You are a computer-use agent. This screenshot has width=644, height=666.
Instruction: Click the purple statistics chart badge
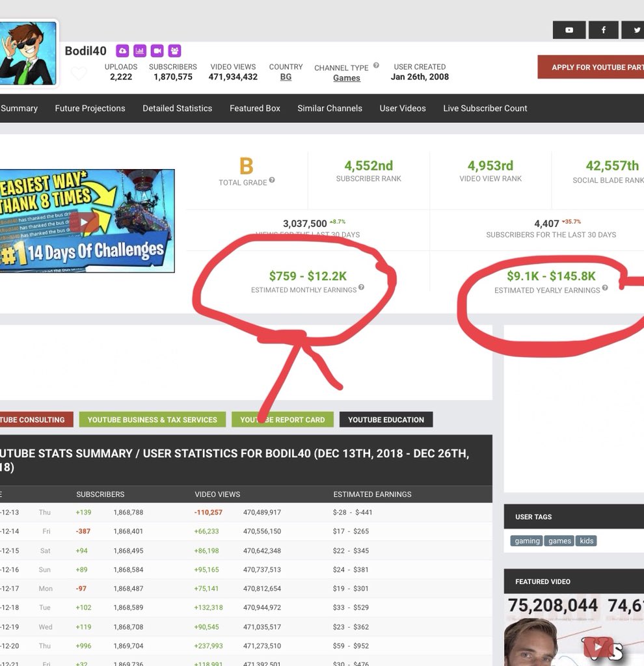140,51
